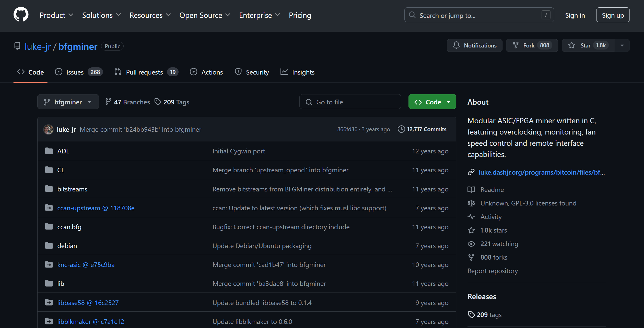
Task: Click the star icon beside 1.8k stars
Action: point(471,230)
